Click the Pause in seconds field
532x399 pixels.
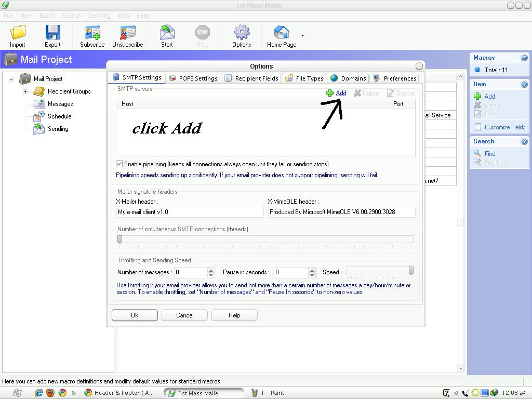291,272
